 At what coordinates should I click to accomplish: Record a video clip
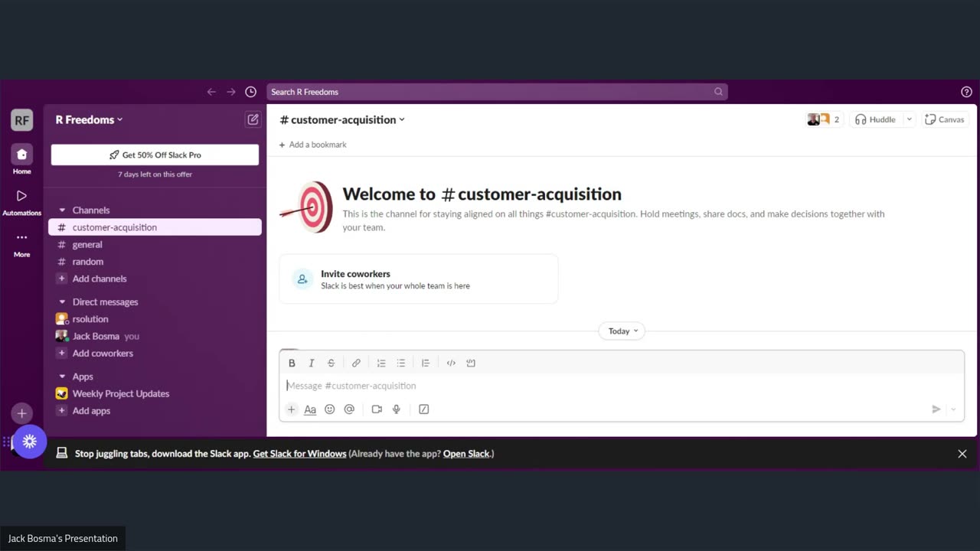point(377,409)
